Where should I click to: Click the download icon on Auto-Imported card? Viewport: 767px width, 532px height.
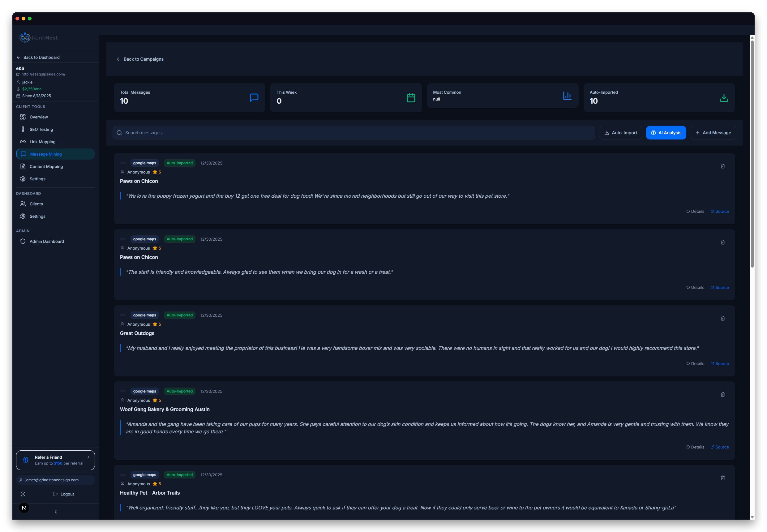tap(723, 98)
